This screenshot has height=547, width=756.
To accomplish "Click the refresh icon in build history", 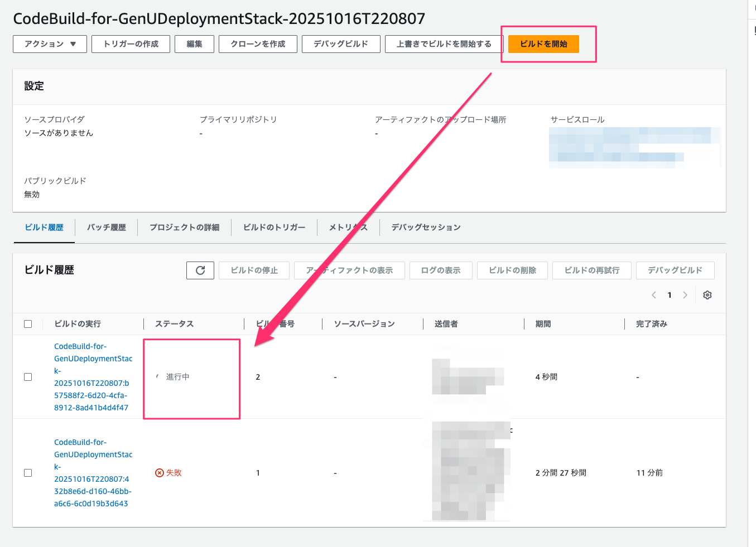I will 200,270.
